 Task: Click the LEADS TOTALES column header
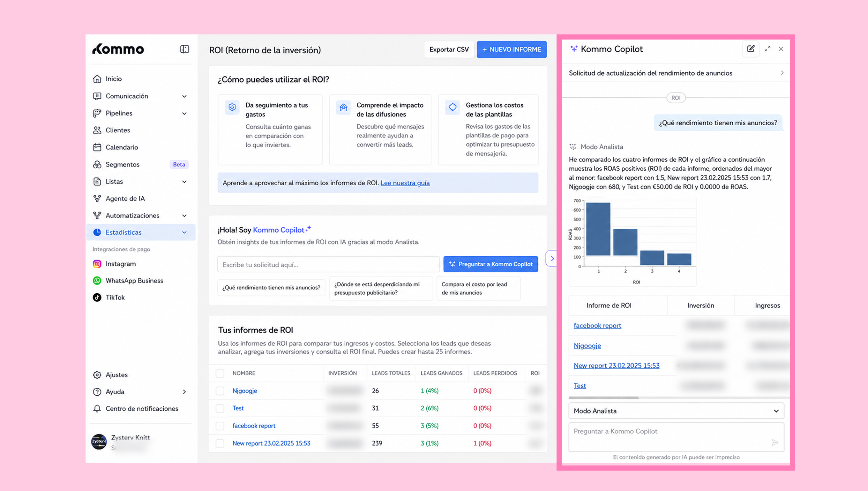coord(391,373)
